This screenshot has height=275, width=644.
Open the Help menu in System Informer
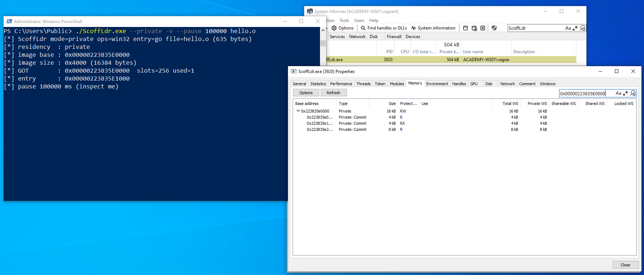click(x=374, y=20)
